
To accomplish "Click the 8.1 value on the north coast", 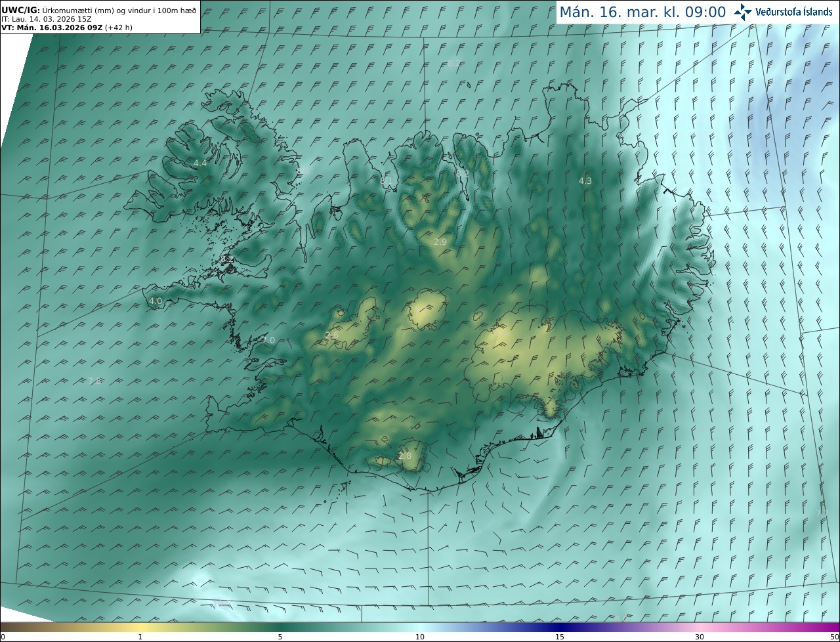I will tap(387, 181).
